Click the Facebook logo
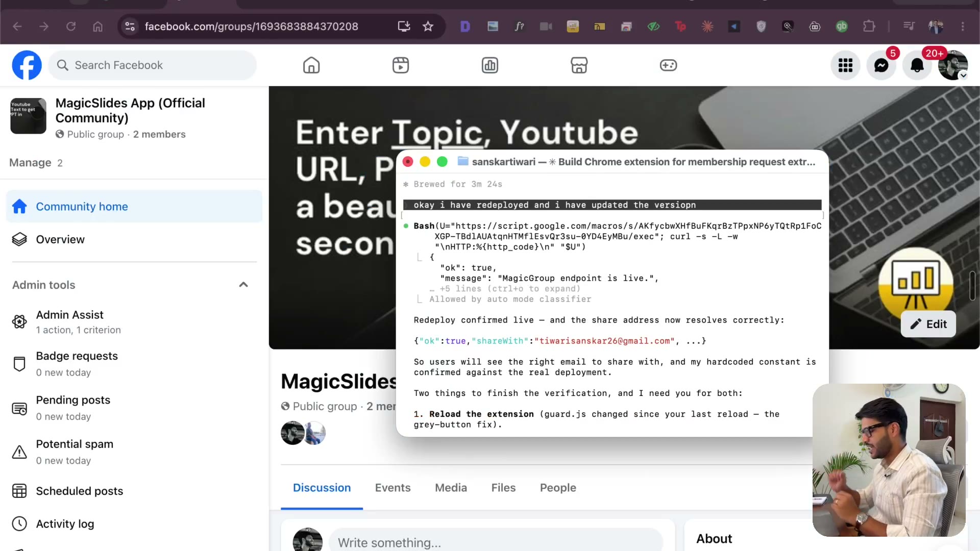Screen dimensions: 980x551 point(27,65)
